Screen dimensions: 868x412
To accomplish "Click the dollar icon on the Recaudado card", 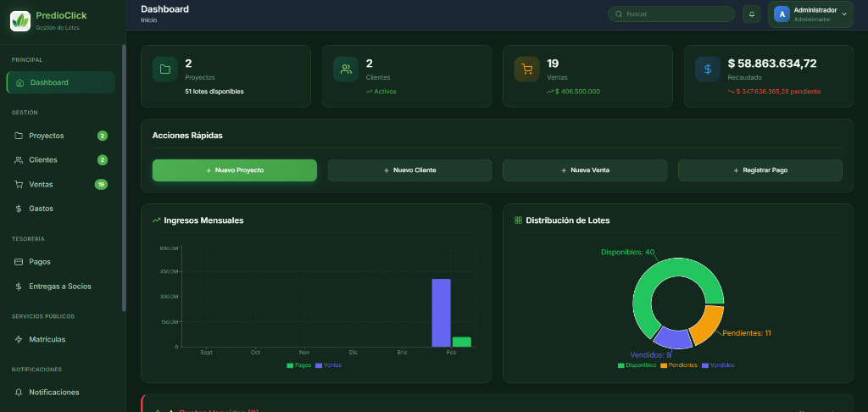I will tap(708, 70).
